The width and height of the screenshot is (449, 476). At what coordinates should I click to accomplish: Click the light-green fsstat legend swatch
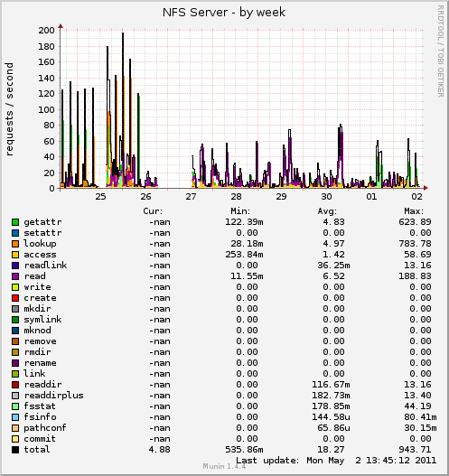(x=15, y=406)
